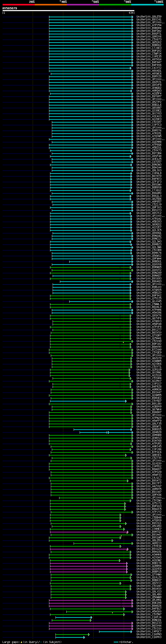Click the query end position 434

click(x=131, y=13)
